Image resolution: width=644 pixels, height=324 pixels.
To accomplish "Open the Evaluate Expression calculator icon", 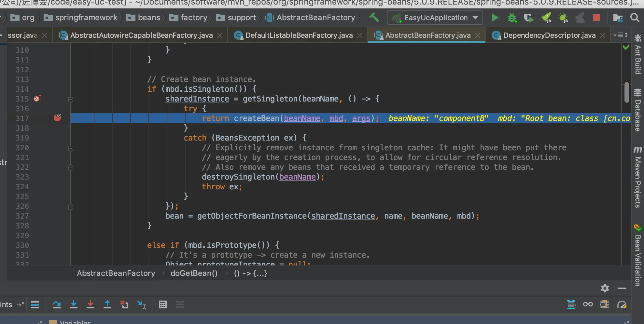I will 163,305.
